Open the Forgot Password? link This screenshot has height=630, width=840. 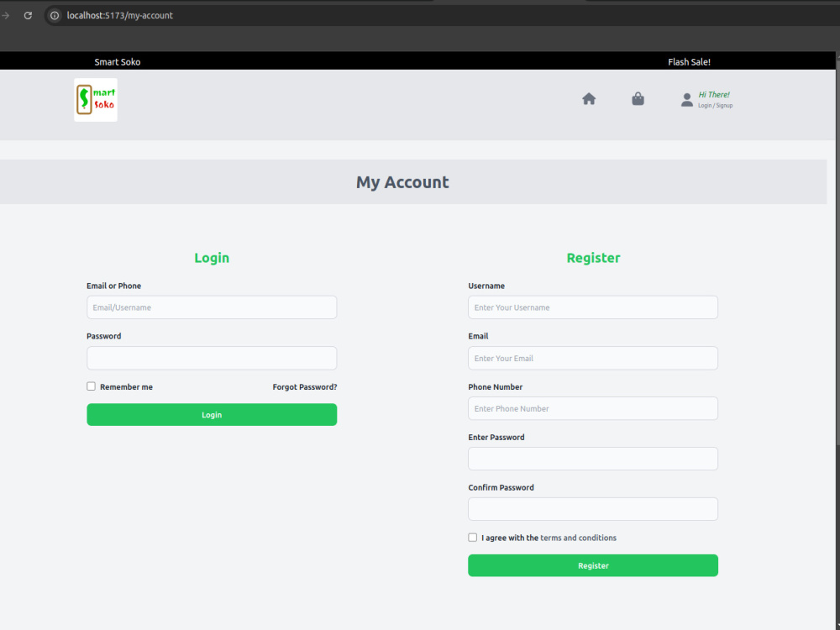(305, 386)
